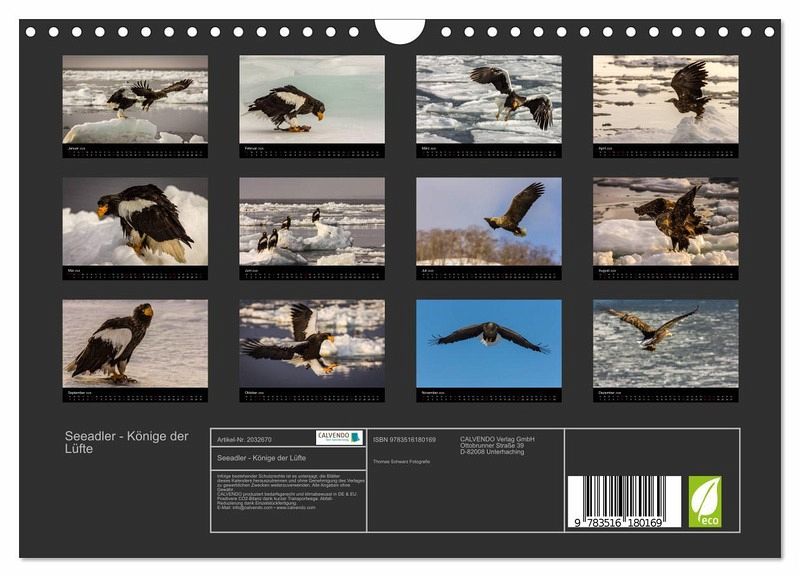
Task: Click the ISBN 9783516180169 text line
Action: (404, 439)
